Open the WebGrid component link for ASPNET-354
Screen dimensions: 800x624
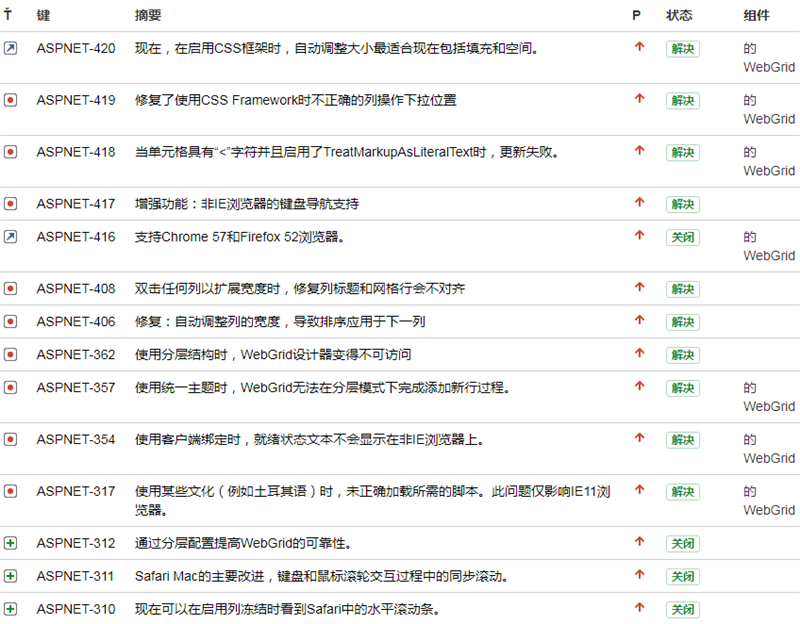(x=769, y=458)
